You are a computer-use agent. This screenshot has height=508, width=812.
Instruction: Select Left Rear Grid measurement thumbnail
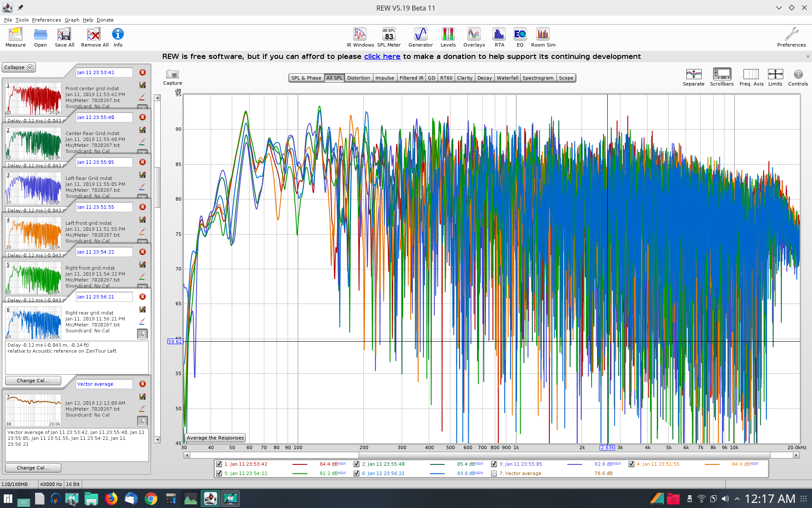click(34, 188)
